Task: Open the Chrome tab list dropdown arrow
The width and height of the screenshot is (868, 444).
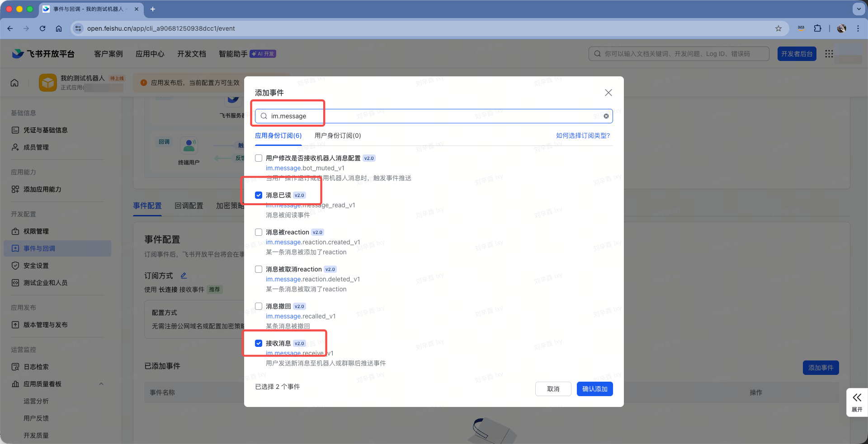Action: (859, 9)
